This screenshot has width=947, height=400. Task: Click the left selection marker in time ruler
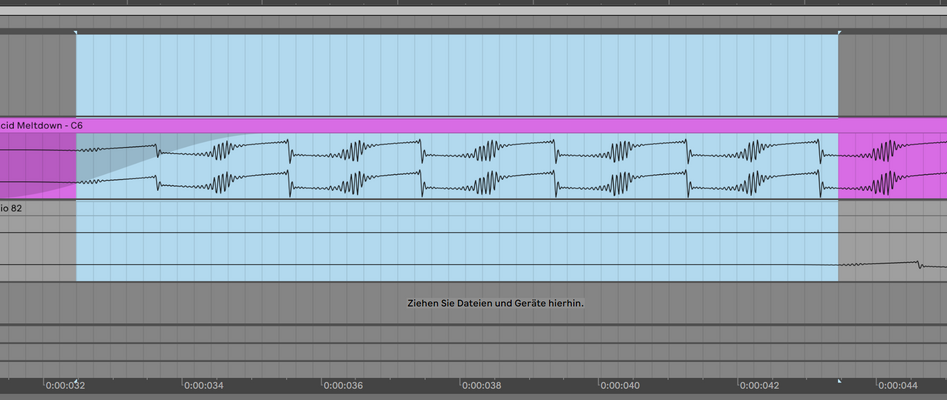tap(76, 381)
